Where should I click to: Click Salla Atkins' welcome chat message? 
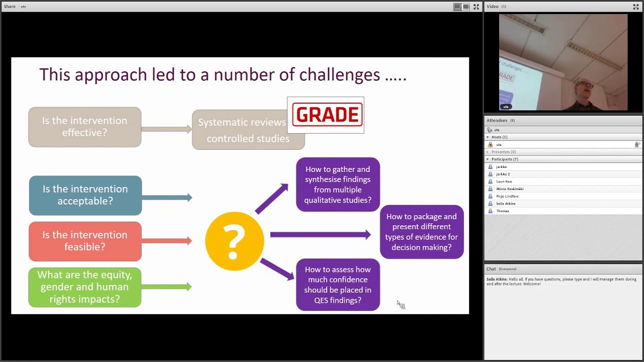[561, 282]
